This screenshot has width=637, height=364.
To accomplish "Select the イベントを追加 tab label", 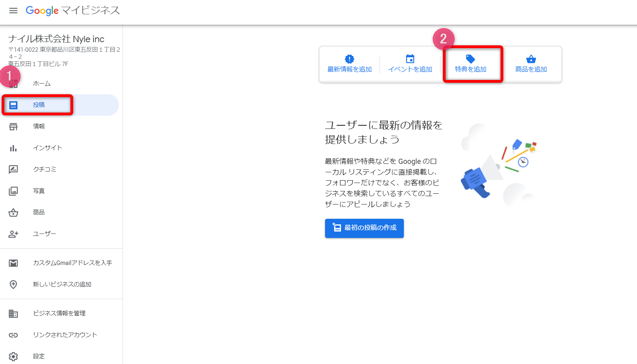I will pyautogui.click(x=410, y=69).
